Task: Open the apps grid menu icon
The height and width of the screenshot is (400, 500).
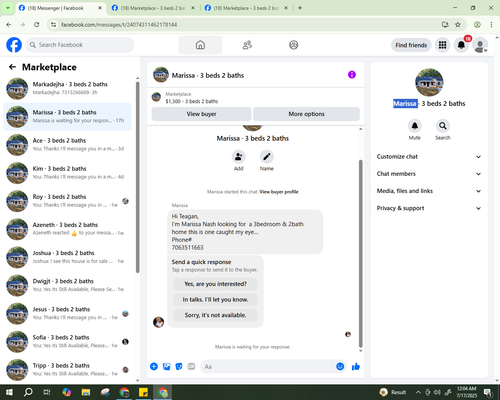Action: point(442,45)
